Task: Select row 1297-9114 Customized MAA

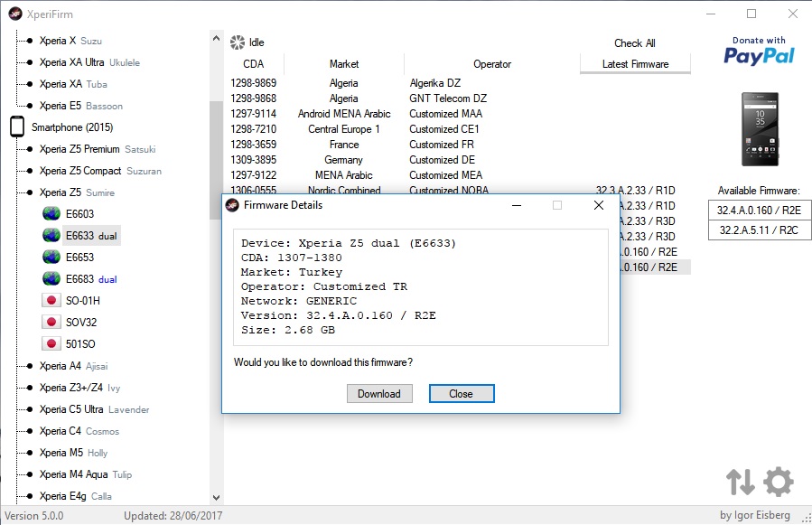Action: pyautogui.click(x=460, y=114)
